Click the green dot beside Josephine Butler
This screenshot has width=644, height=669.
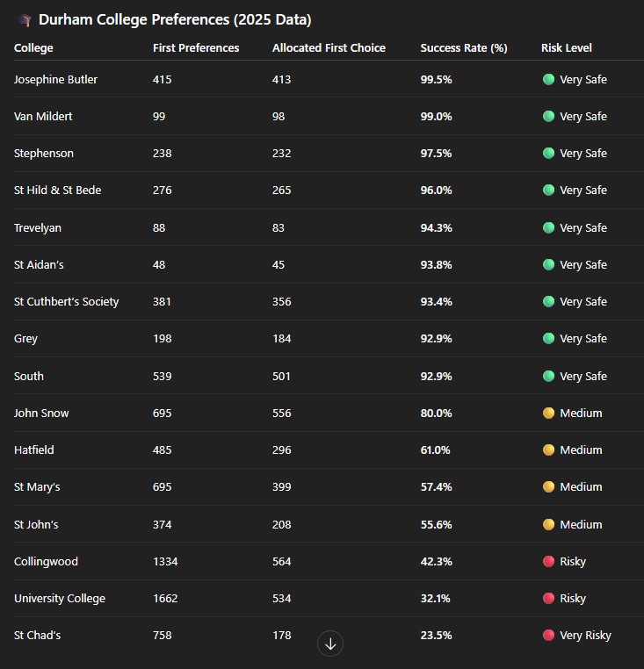548,79
